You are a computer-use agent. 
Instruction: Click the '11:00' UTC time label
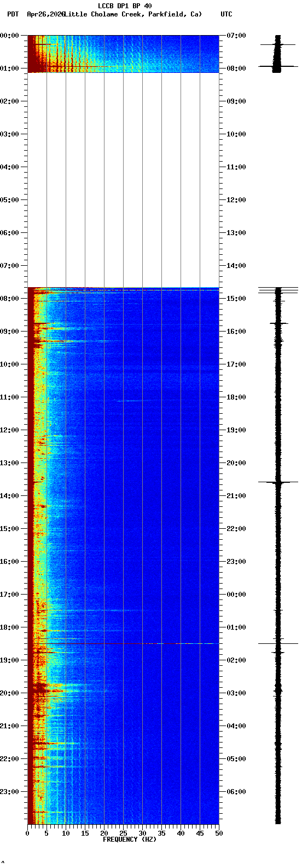coord(236,167)
